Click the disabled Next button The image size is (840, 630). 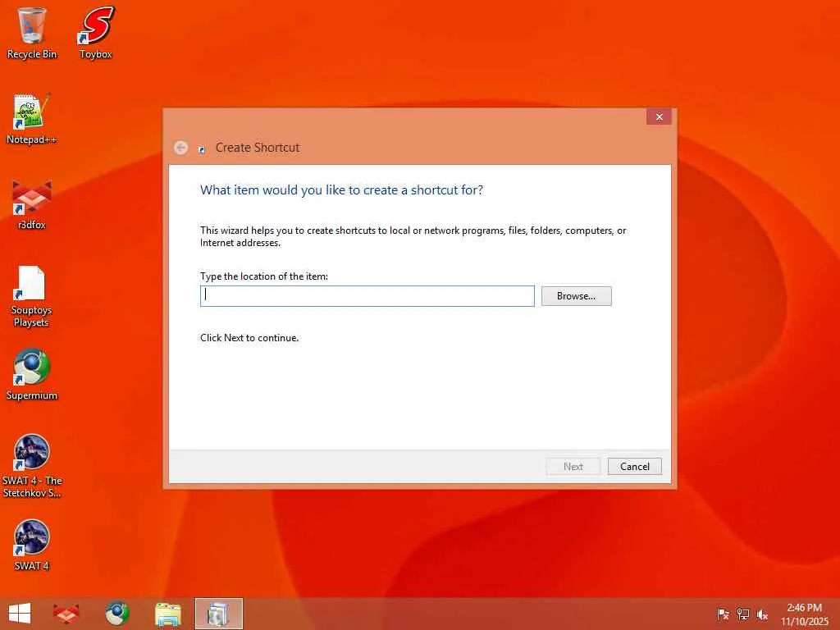pyautogui.click(x=573, y=466)
